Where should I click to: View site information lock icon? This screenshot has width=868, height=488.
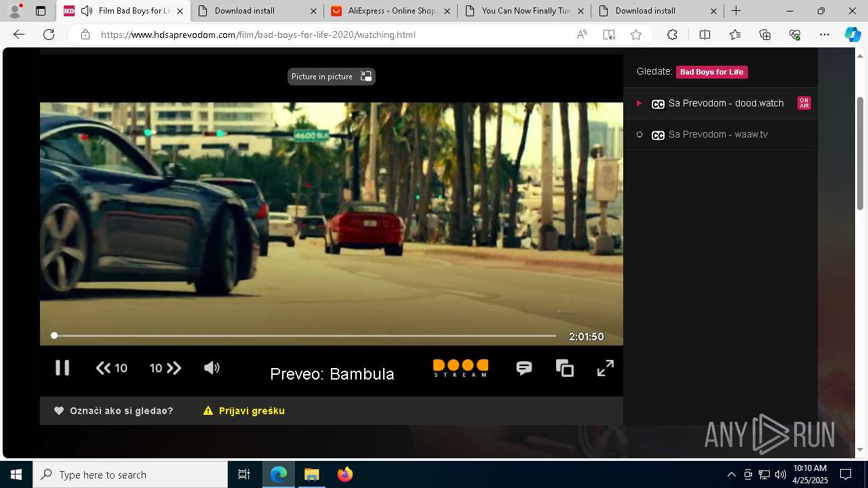click(x=85, y=35)
